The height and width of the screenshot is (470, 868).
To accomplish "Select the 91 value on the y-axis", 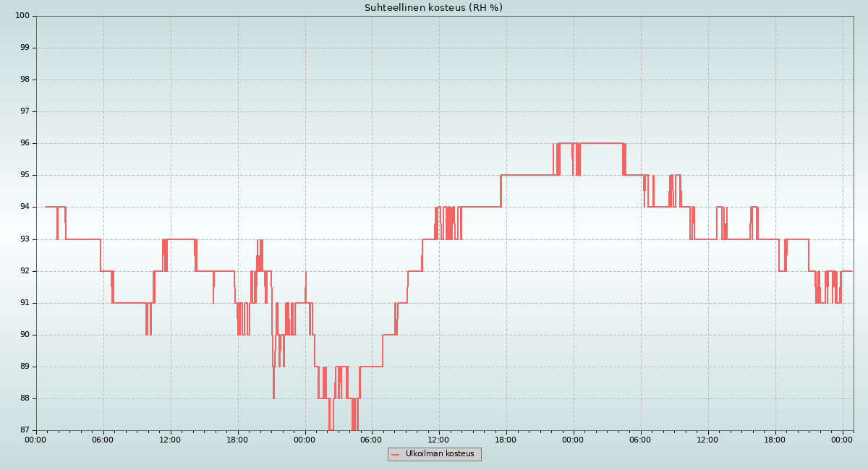I will 25,303.
